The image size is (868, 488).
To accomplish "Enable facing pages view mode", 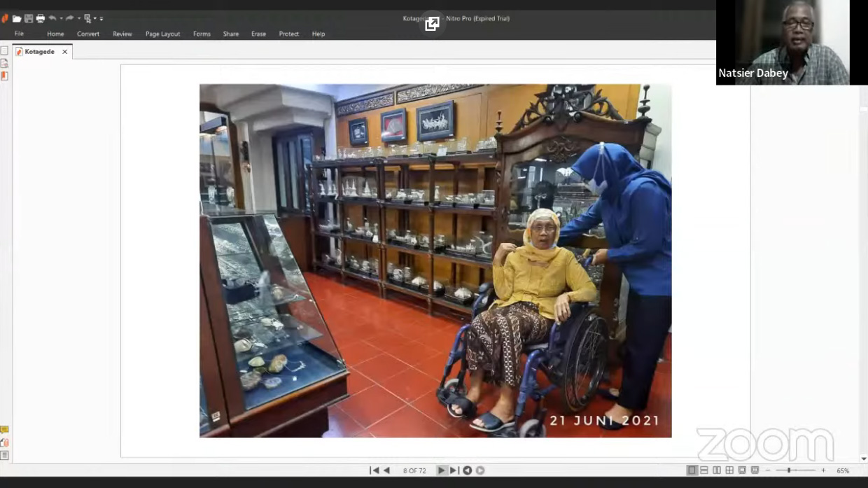I will pyautogui.click(x=717, y=470).
